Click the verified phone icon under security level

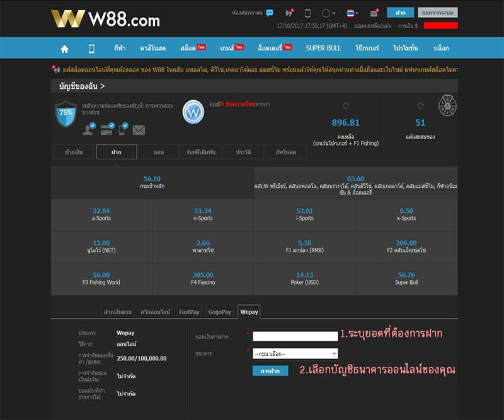pyautogui.click(x=123, y=129)
